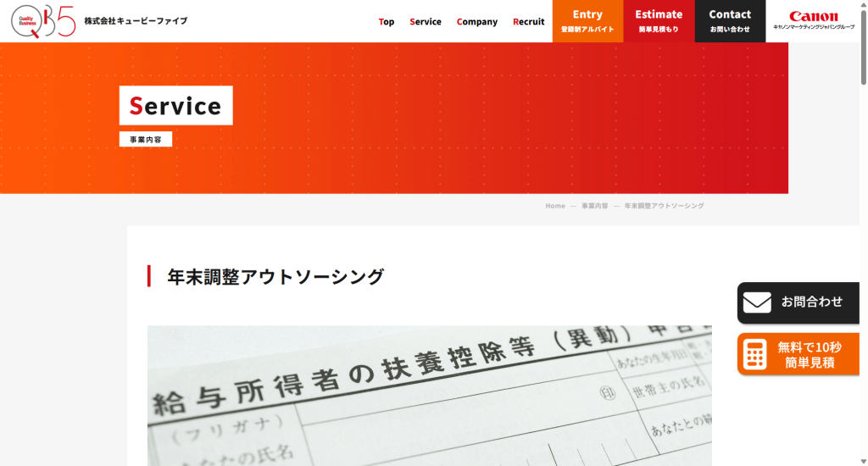This screenshot has height=466, width=868.
Task: Click the red Estimate button
Action: coord(659,21)
